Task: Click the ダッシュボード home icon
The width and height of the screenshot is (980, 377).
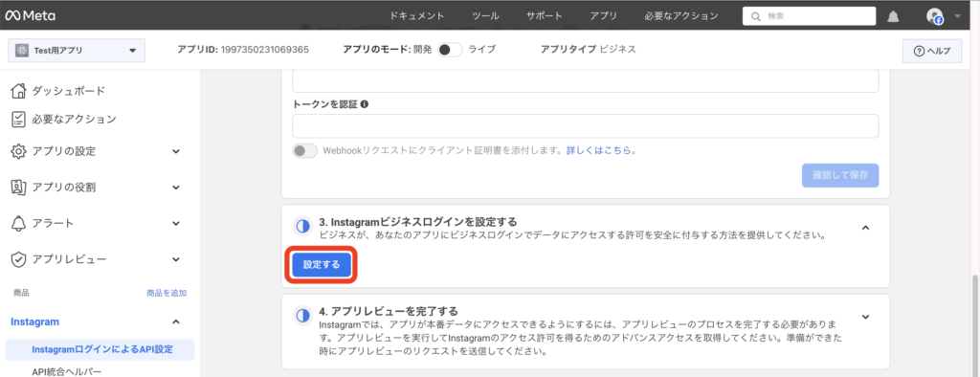Action: pyautogui.click(x=19, y=91)
